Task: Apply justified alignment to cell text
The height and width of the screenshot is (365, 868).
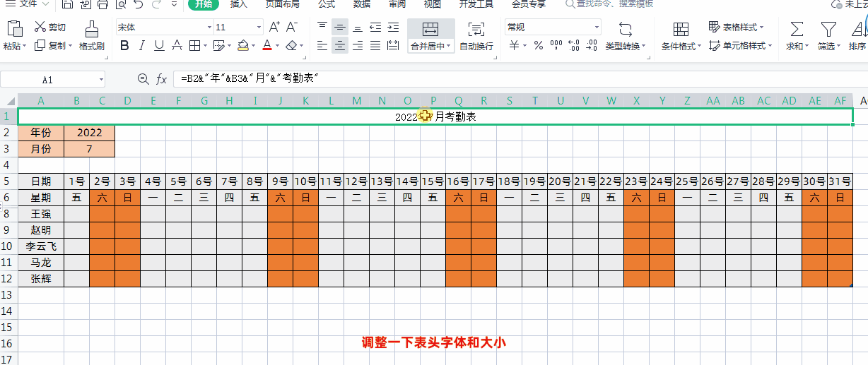Action: (x=375, y=46)
